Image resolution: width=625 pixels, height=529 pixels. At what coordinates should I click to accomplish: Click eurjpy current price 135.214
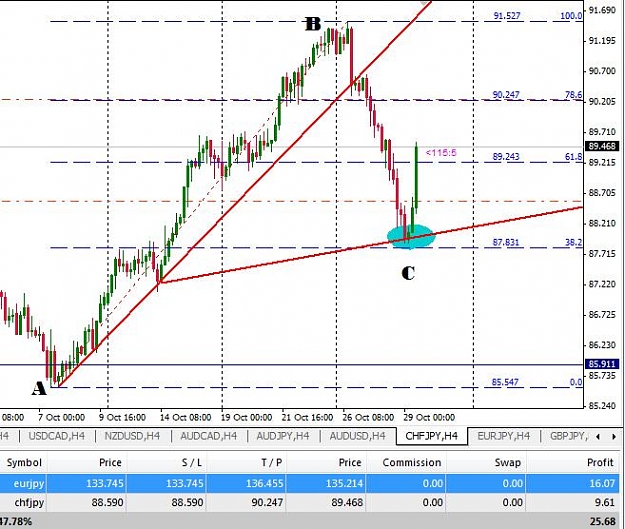[344, 484]
